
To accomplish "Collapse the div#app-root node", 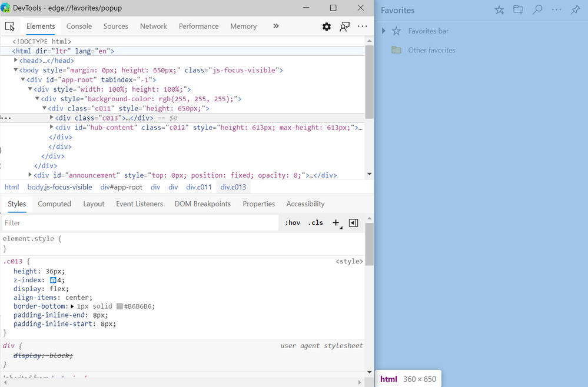I will (x=23, y=79).
